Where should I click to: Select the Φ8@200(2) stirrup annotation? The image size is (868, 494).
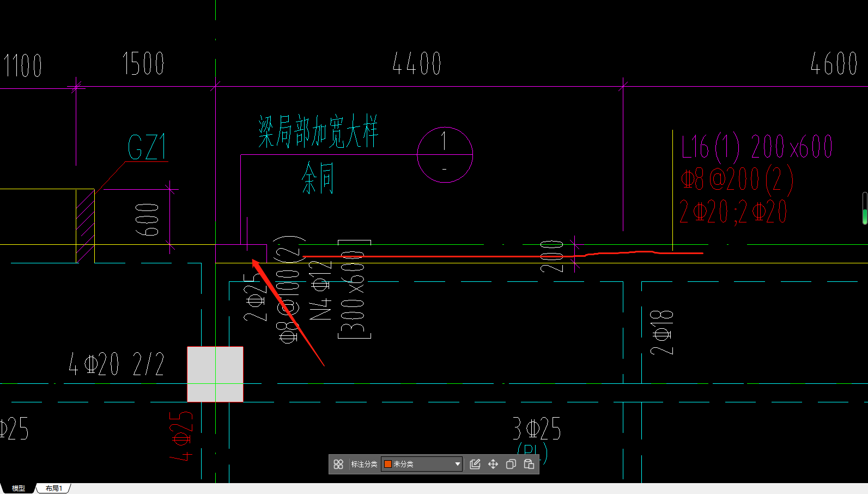coord(737,179)
